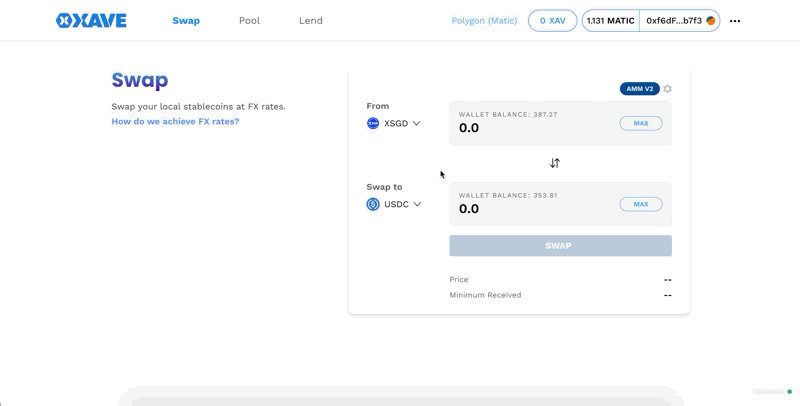Switch to the Swap tab
This screenshot has height=406, width=800.
click(x=186, y=21)
